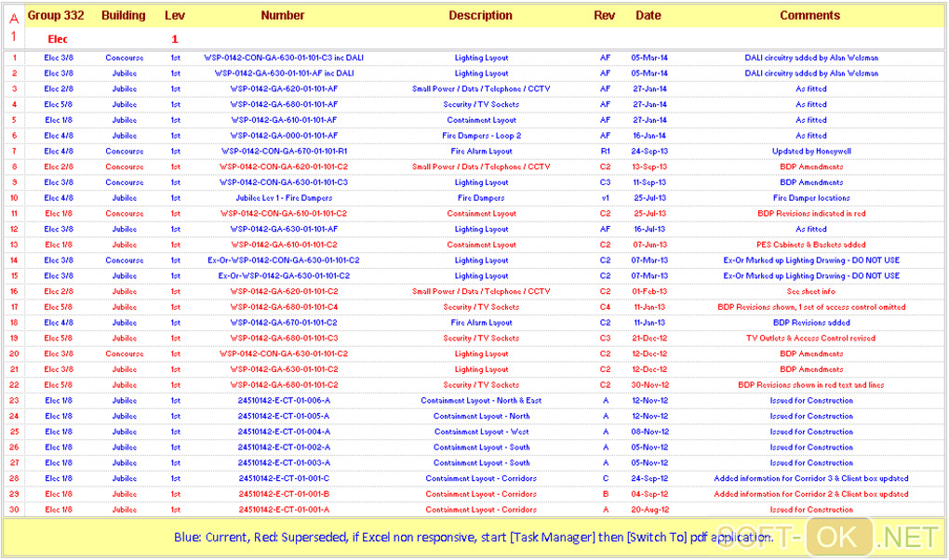Click 24510142-E-CT-01-005-A number cell

click(x=284, y=417)
